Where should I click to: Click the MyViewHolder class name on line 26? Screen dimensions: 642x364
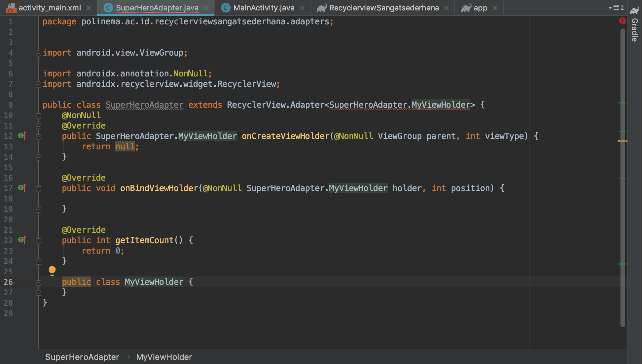tap(154, 282)
